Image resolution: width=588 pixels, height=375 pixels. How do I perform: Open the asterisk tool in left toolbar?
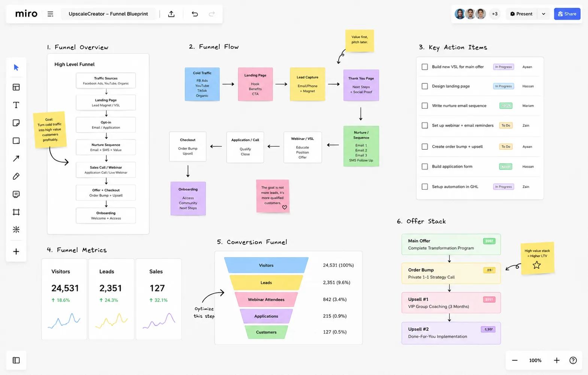(16, 229)
